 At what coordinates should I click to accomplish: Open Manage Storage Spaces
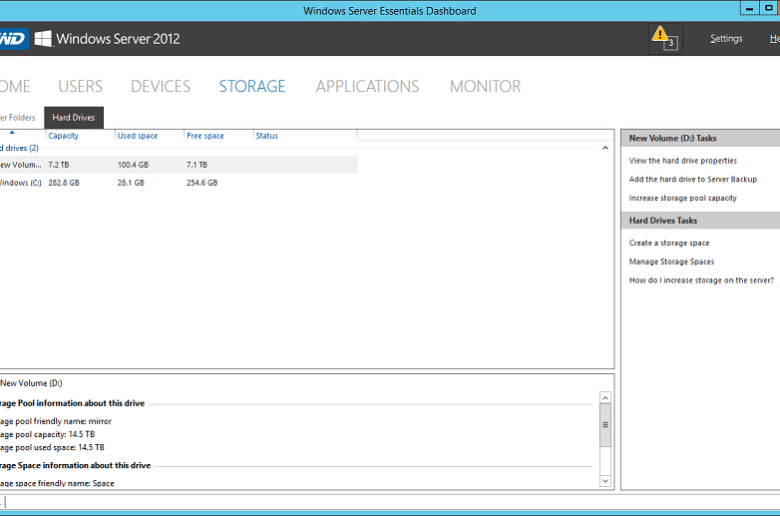pos(671,261)
